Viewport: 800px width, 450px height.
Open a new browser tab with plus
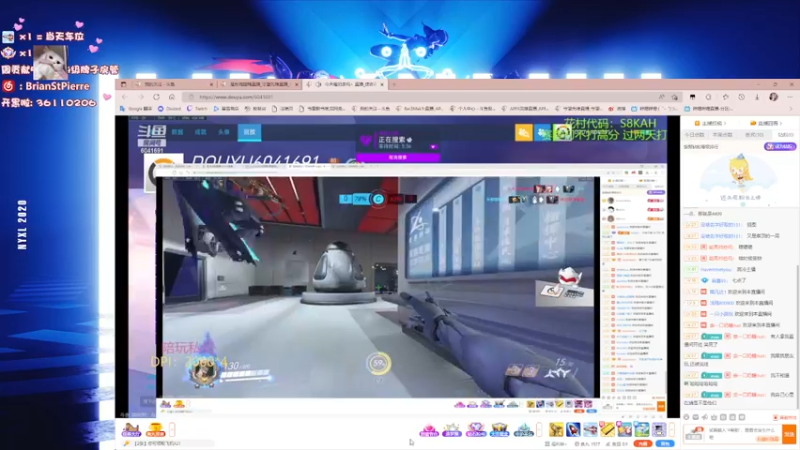point(394,84)
